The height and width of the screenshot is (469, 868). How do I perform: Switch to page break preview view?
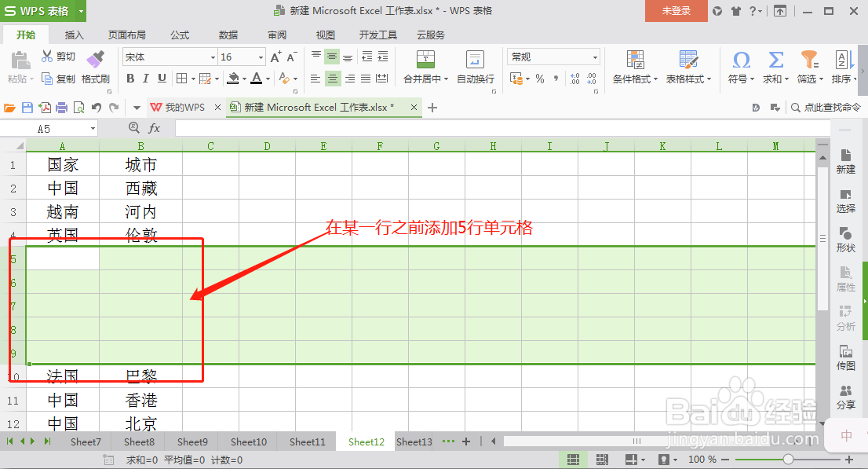point(602,460)
